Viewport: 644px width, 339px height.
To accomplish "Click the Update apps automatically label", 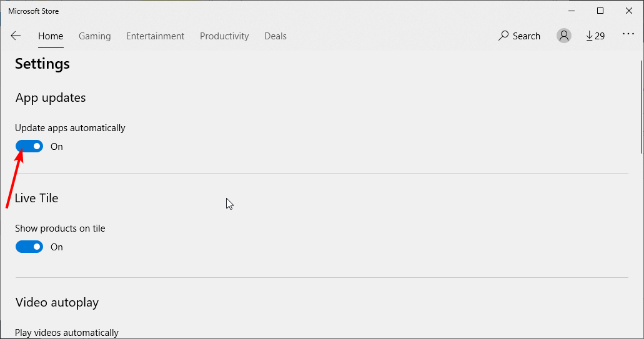I will [70, 128].
